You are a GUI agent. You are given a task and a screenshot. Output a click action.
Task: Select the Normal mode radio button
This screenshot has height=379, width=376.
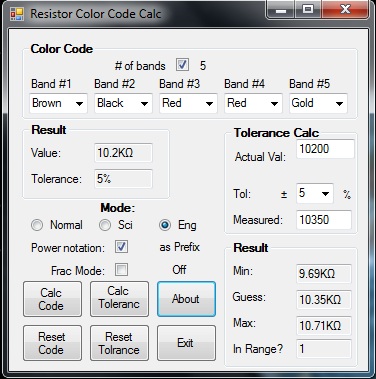click(37, 225)
